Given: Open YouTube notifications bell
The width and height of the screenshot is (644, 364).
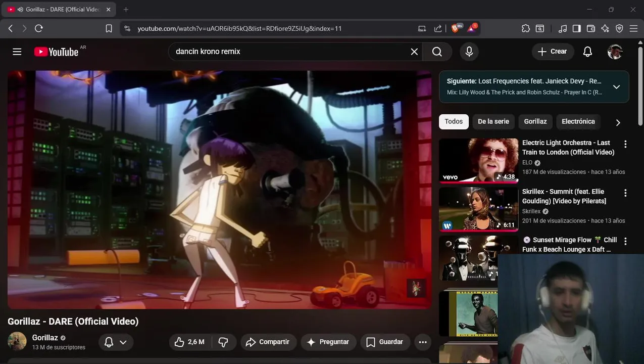Looking at the screenshot, I should pyautogui.click(x=587, y=52).
